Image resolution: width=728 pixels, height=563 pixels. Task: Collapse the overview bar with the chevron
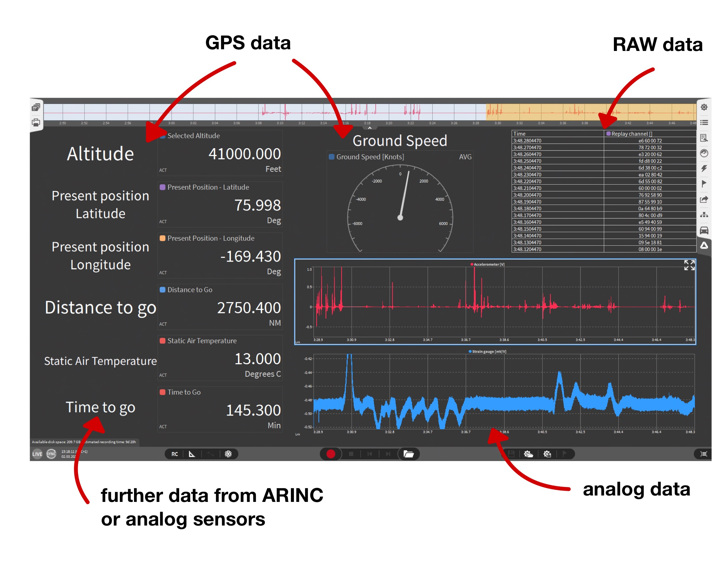370,128
